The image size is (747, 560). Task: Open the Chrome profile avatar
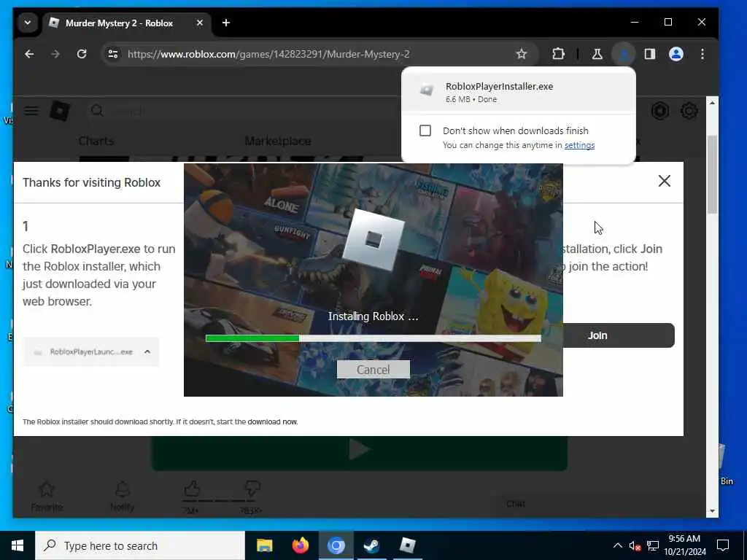pyautogui.click(x=676, y=54)
